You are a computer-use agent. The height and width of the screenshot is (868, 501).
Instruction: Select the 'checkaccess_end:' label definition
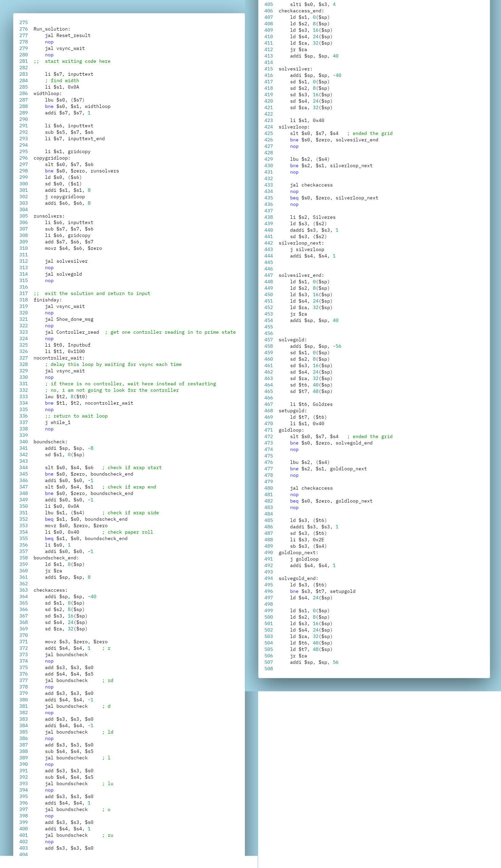coord(301,11)
